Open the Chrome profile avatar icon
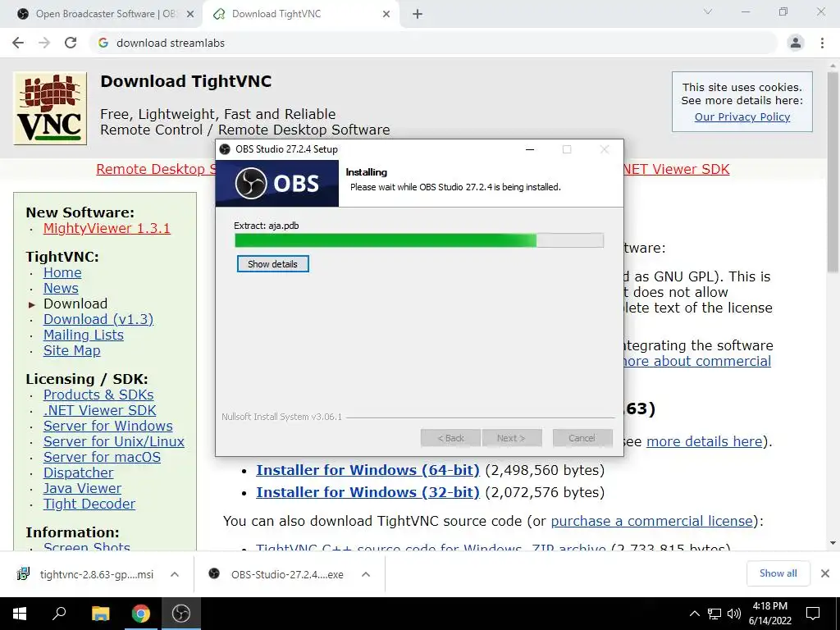The height and width of the screenshot is (630, 840). [x=796, y=43]
